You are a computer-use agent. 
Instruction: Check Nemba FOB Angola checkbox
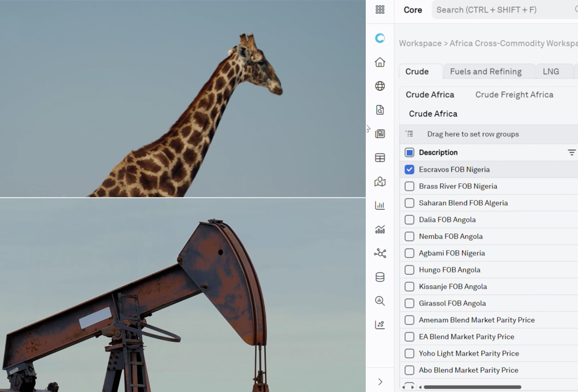click(409, 236)
